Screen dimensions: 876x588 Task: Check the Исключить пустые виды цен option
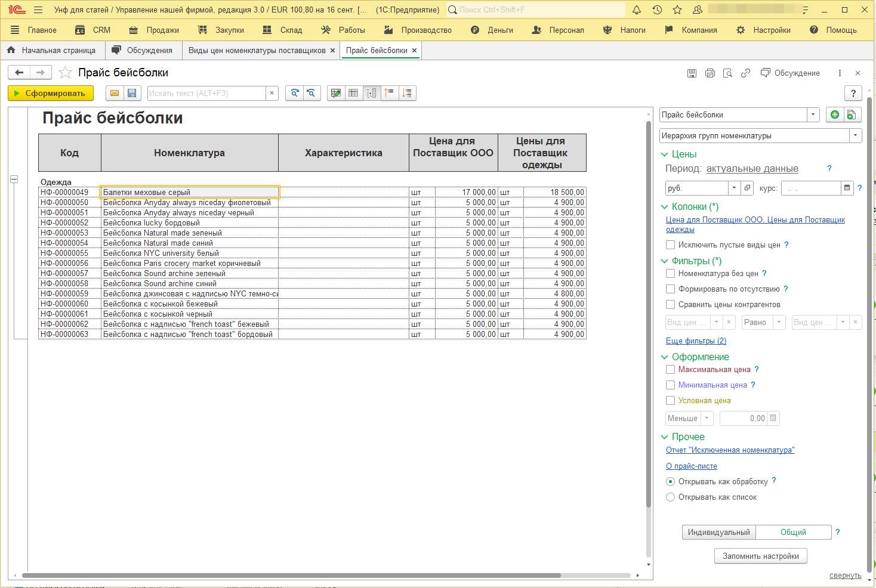(x=671, y=245)
